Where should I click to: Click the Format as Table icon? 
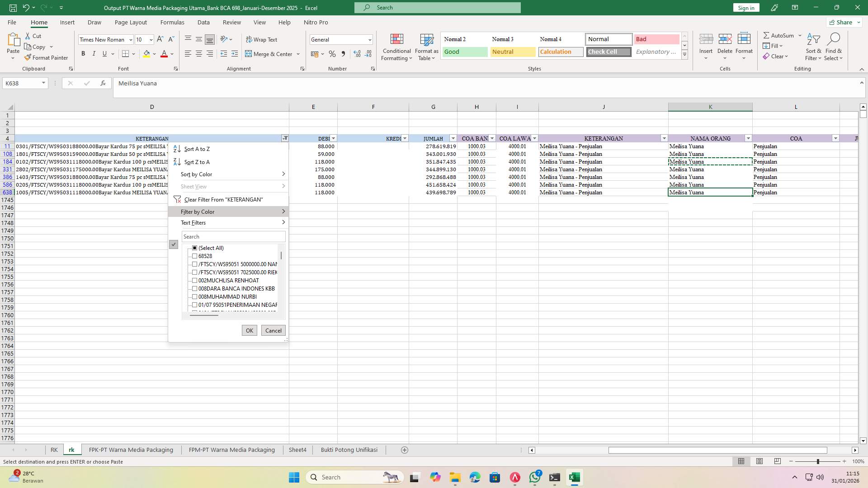coord(426,47)
